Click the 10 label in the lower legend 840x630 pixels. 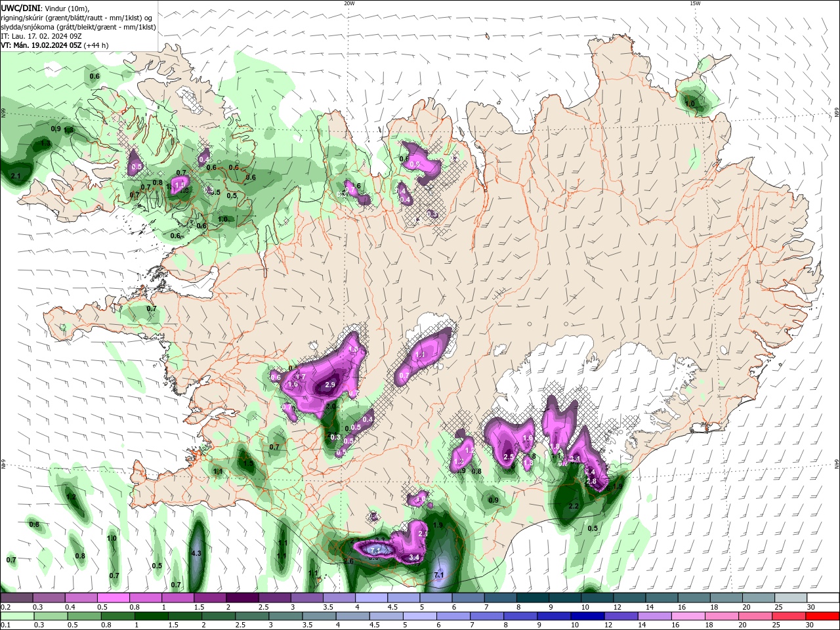click(575, 625)
